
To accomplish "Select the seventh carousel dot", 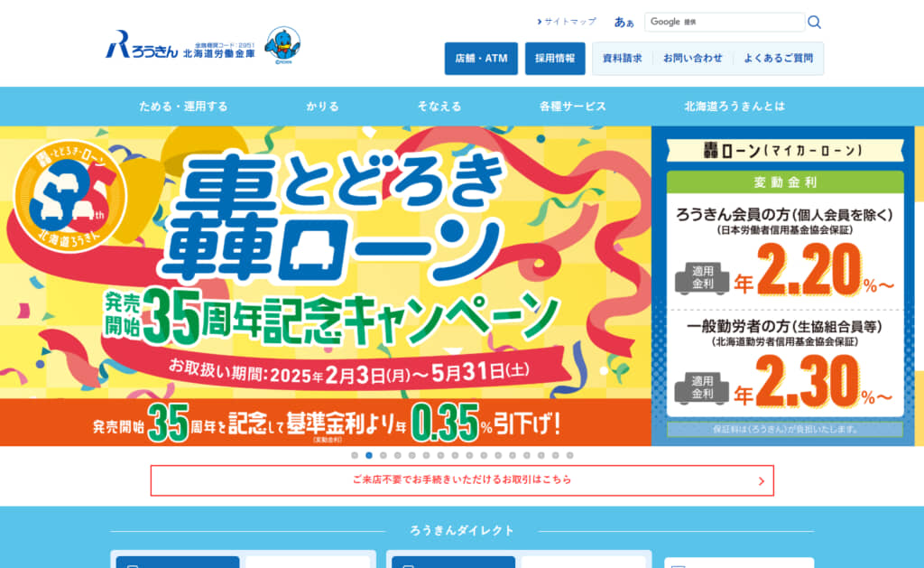I will pyautogui.click(x=440, y=455).
